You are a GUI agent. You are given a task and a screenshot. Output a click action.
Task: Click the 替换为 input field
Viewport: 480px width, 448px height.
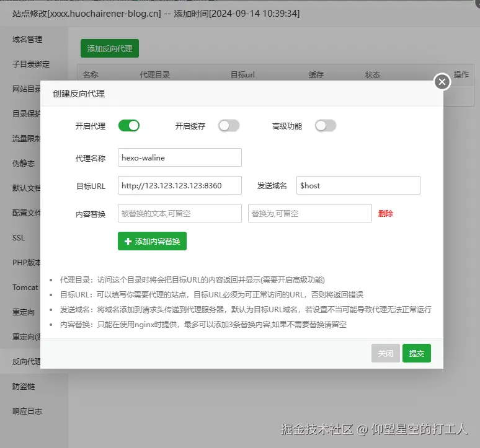pyautogui.click(x=310, y=213)
